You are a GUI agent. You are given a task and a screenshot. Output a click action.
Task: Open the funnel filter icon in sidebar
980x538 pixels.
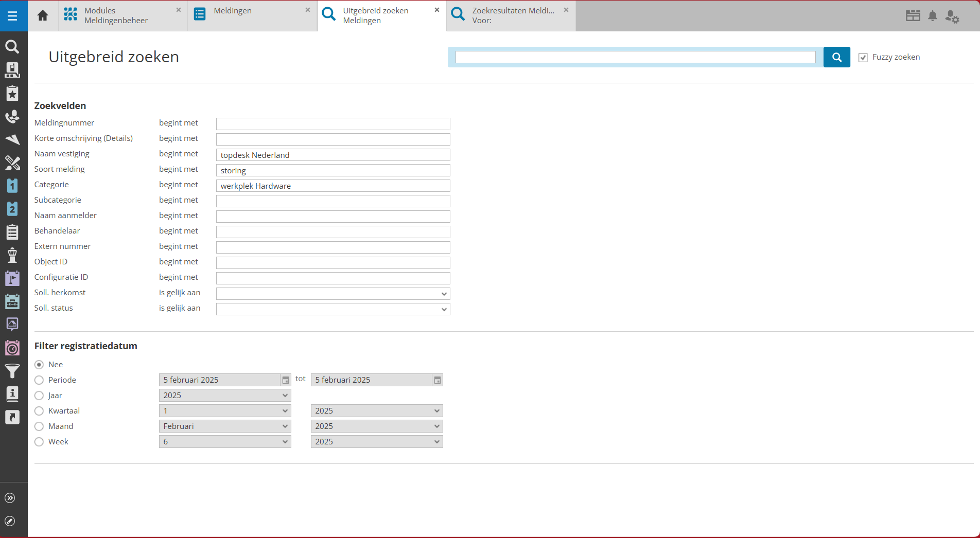click(12, 370)
